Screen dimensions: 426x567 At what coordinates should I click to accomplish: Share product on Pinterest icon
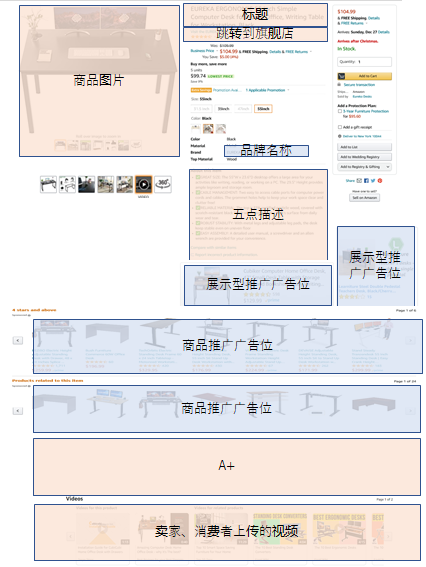click(380, 180)
